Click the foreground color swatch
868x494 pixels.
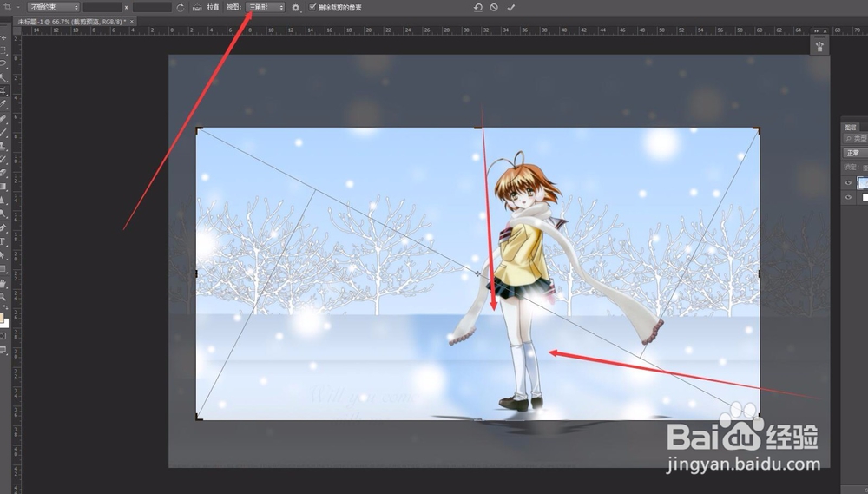2,318
